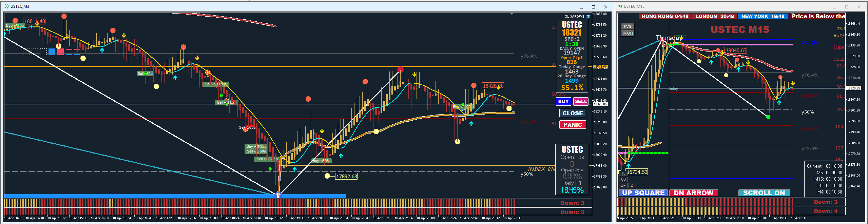
Task: Click the 16734.53 price label on M15
Action: tap(637, 172)
